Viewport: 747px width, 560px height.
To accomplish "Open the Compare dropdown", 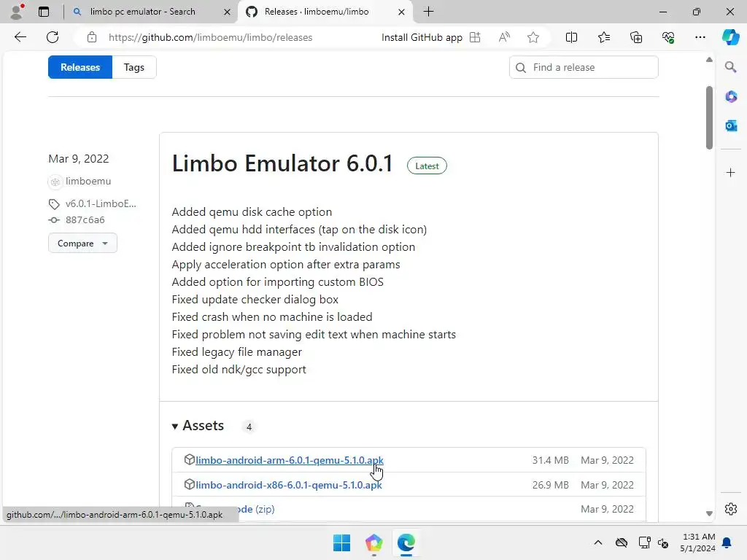I will coord(82,243).
